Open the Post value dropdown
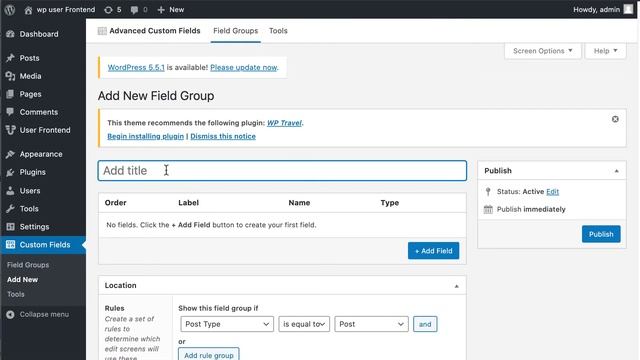Viewport: 640px width, 360px height. coord(371,324)
